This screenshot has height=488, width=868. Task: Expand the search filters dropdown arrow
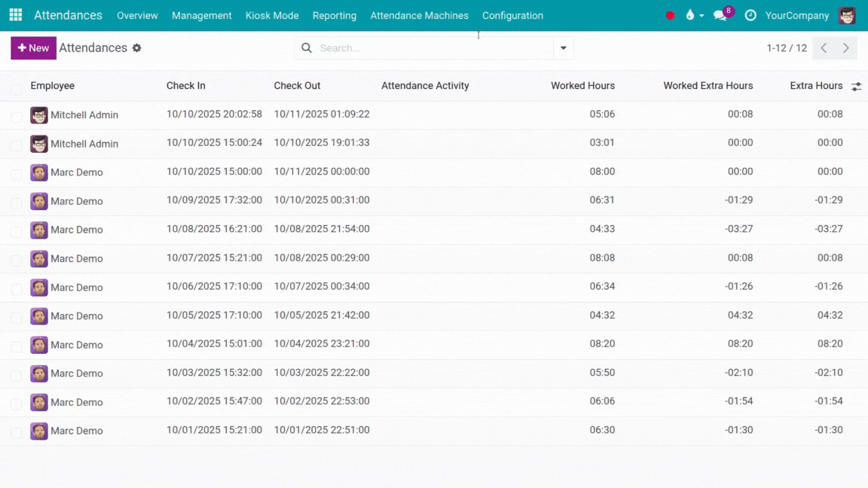coord(563,47)
